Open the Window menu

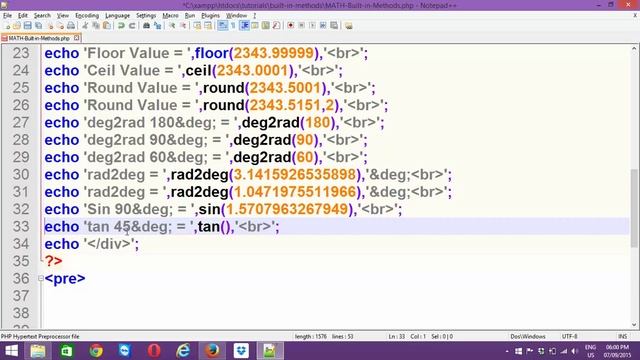pyautogui.click(x=236, y=16)
